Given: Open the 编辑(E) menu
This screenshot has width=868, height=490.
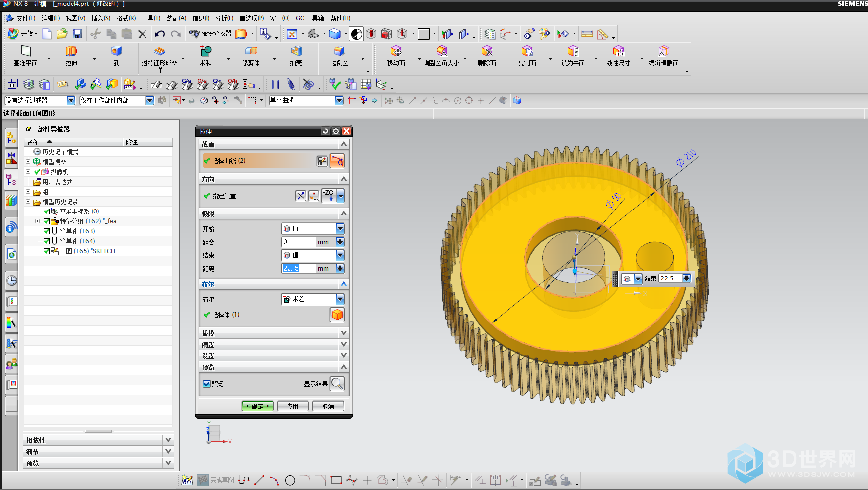Looking at the screenshot, I should 51,18.
